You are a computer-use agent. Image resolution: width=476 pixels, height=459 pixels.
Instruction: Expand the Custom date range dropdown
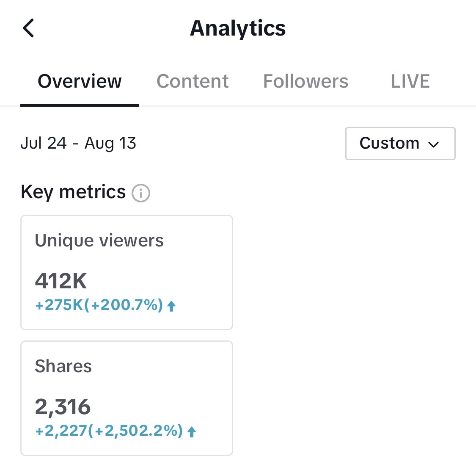[400, 144]
